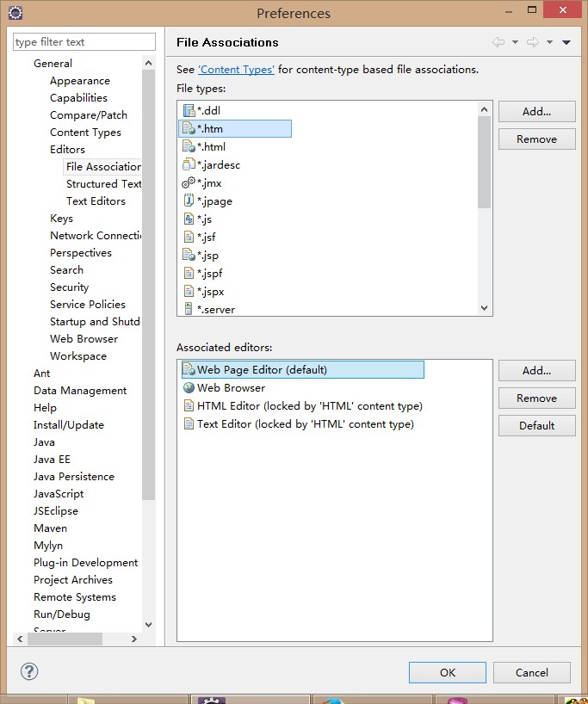
Task: Open the preferences view menu dropdown
Action: (566, 42)
